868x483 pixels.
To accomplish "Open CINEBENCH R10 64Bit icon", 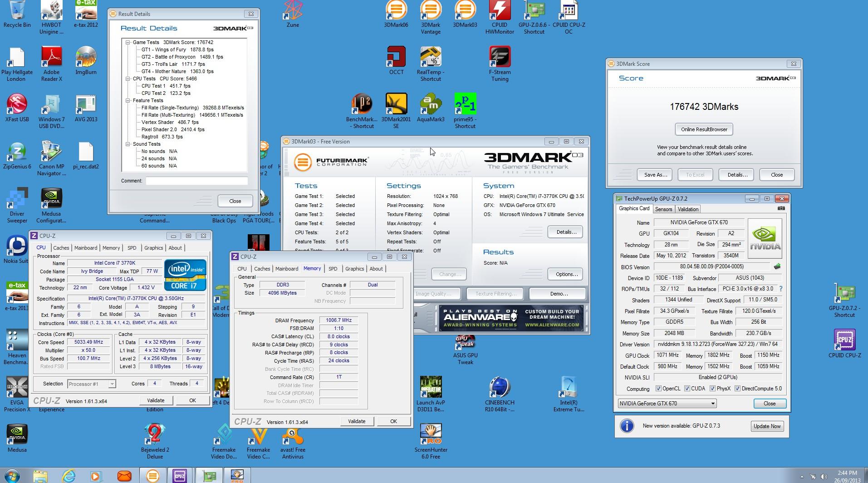I will point(500,394).
